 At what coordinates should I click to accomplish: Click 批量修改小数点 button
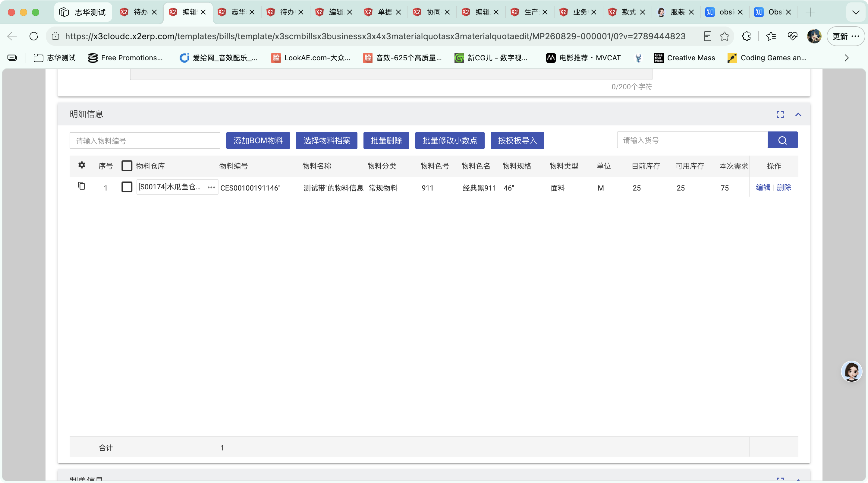tap(450, 140)
